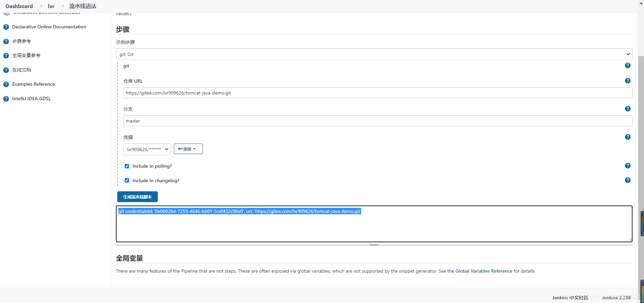Open the lxr breadcrumb item
644x303 pixels.
pyautogui.click(x=51, y=6)
